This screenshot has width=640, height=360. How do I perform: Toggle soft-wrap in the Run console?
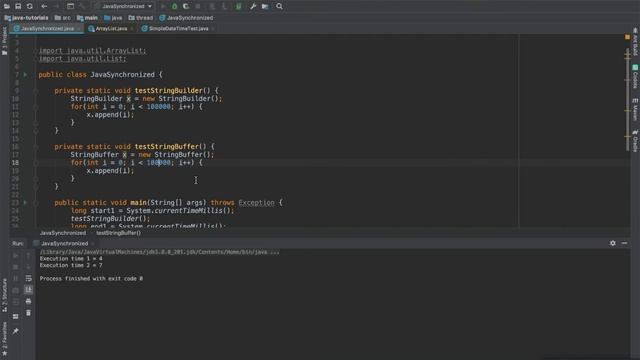[28, 278]
